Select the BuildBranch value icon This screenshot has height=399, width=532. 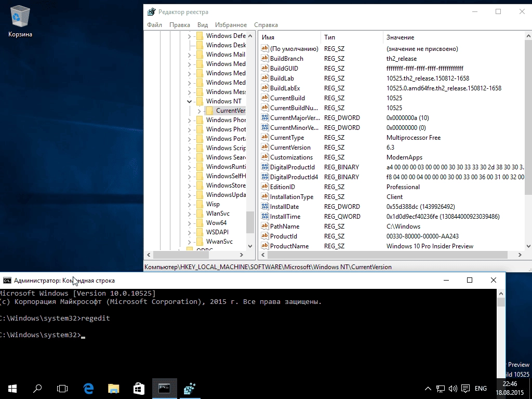[264, 58]
